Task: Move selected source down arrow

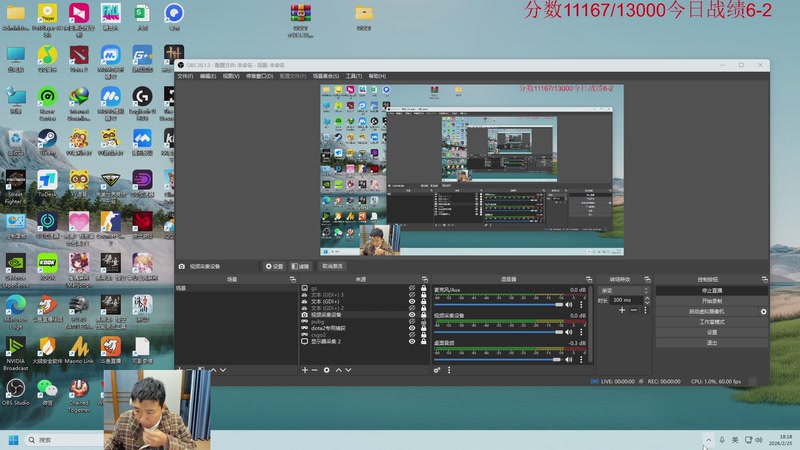Action: pyautogui.click(x=348, y=370)
